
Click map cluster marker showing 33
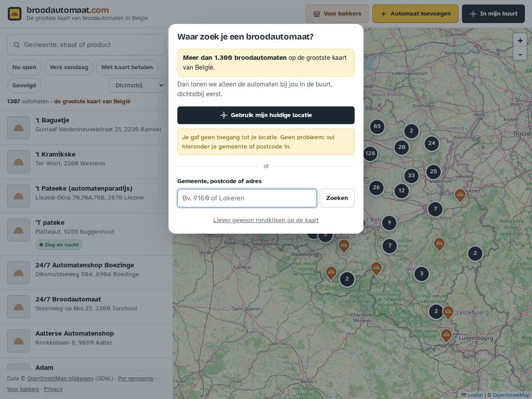[411, 176]
